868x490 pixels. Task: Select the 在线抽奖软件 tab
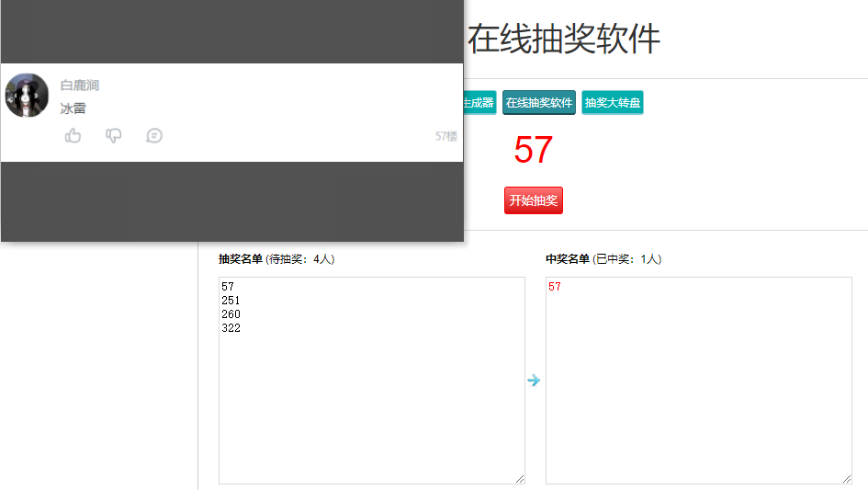tap(539, 103)
